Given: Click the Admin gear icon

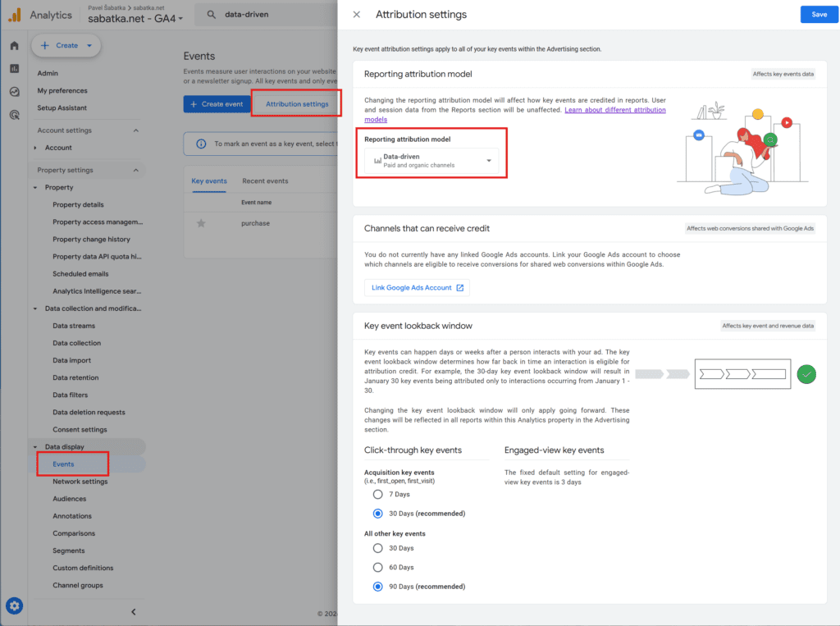Looking at the screenshot, I should click(14, 606).
